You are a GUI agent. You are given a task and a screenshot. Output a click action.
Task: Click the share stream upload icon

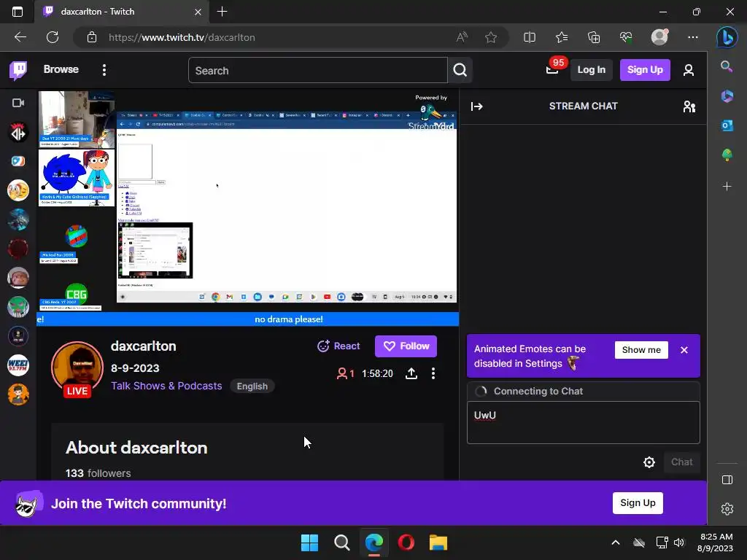(x=411, y=373)
